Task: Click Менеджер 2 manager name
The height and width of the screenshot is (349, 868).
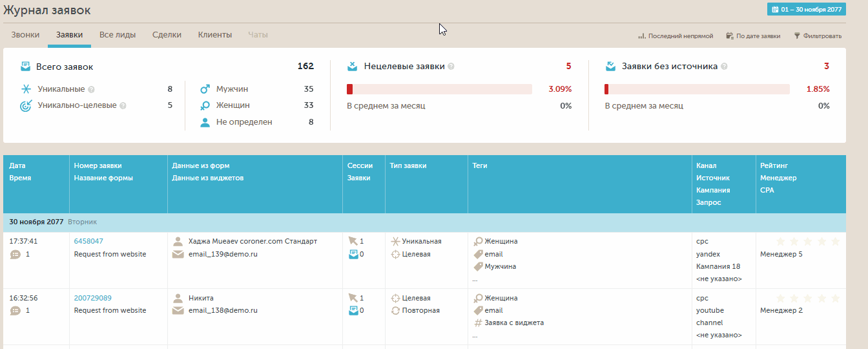Action: click(781, 311)
